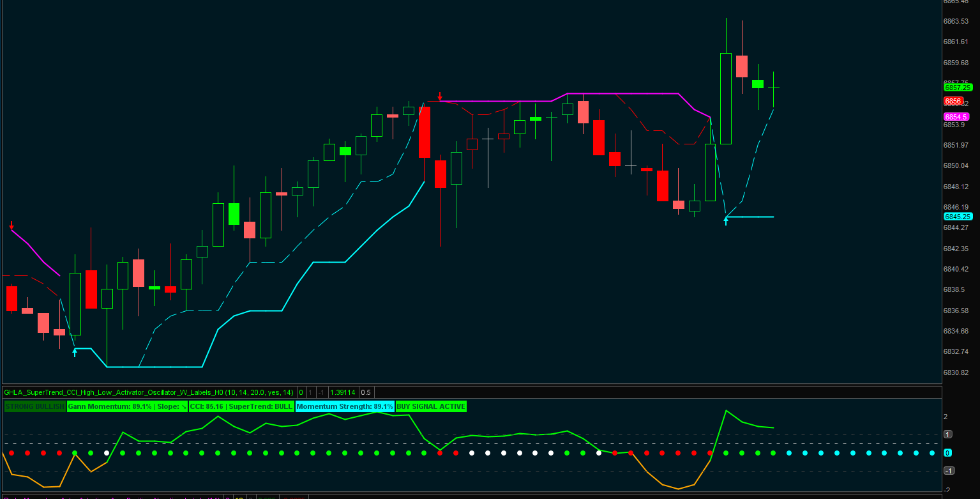980x499 pixels.
Task: Click the cyan up arrow near chart's lower left
Action: click(x=75, y=351)
